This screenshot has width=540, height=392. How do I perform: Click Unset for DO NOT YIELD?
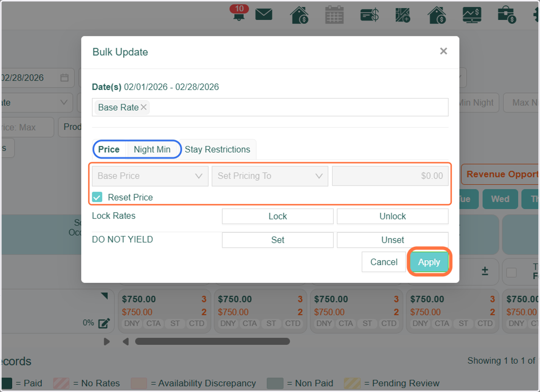click(393, 240)
